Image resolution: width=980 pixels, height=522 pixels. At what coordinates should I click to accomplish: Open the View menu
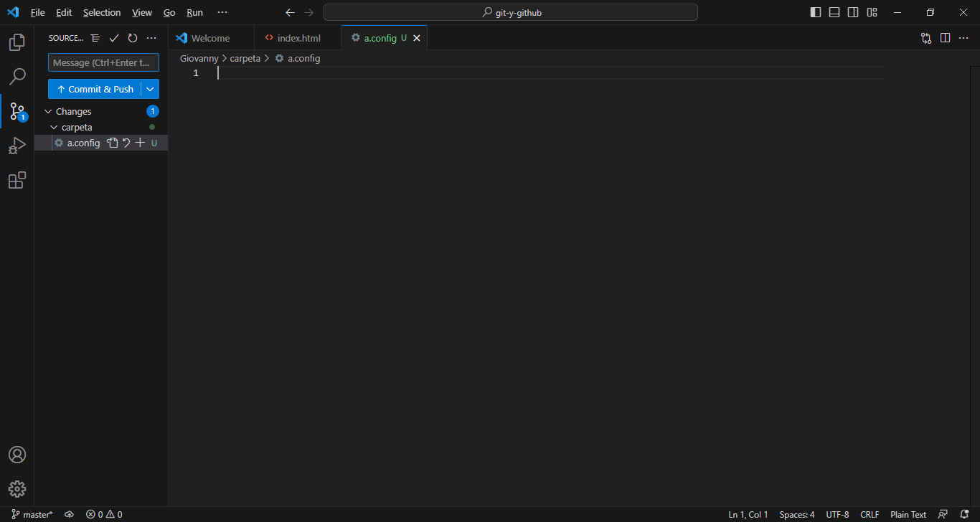coord(142,12)
